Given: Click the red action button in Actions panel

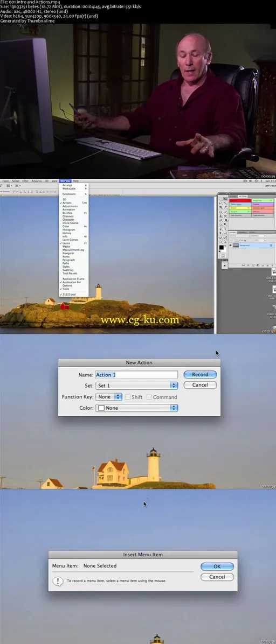Looking at the screenshot, I should [240, 200].
